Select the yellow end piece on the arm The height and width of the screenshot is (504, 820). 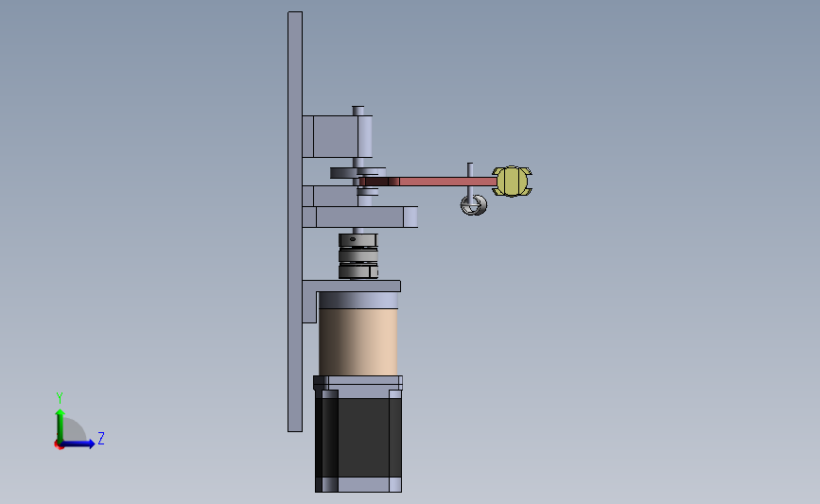pyautogui.click(x=512, y=182)
